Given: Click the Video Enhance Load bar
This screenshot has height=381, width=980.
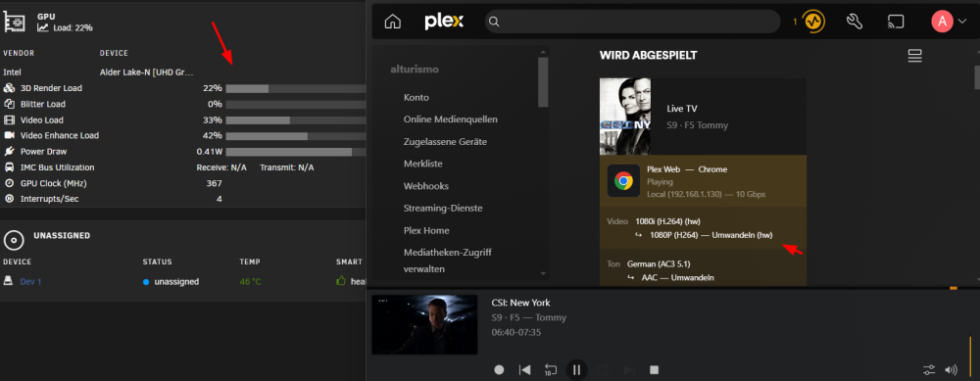Looking at the screenshot, I should (x=296, y=135).
